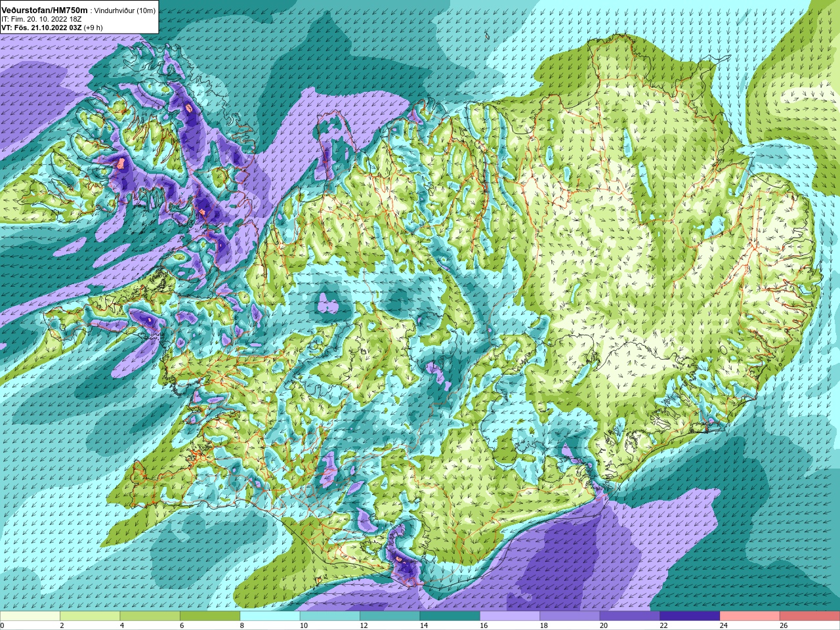Click the light cyan 8–10 legend swatch
Viewport: 840px width, 630px height.
[x=270, y=616]
